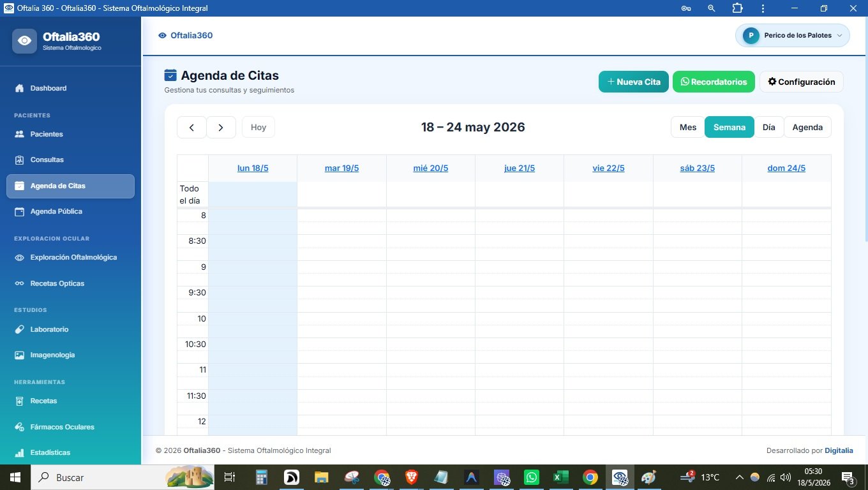The width and height of the screenshot is (868, 490).
Task: Click the 'Gestiona tus consultas y seguimientos' subtitle
Action: [x=229, y=91]
